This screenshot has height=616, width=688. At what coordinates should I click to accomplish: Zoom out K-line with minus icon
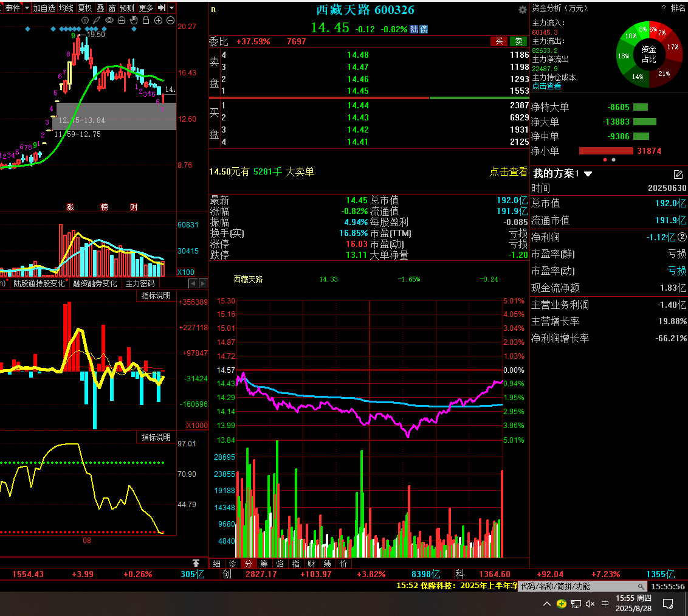click(171, 20)
